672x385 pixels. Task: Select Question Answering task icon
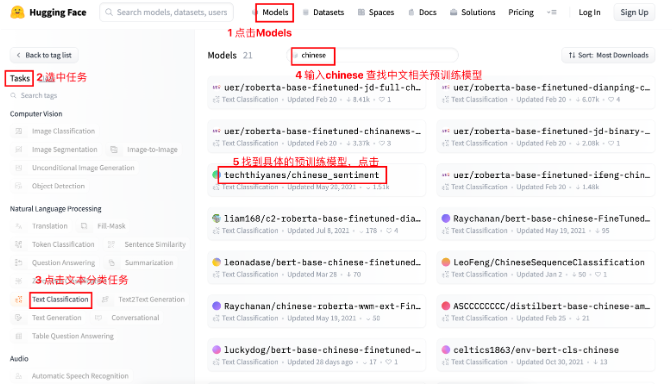click(19, 262)
